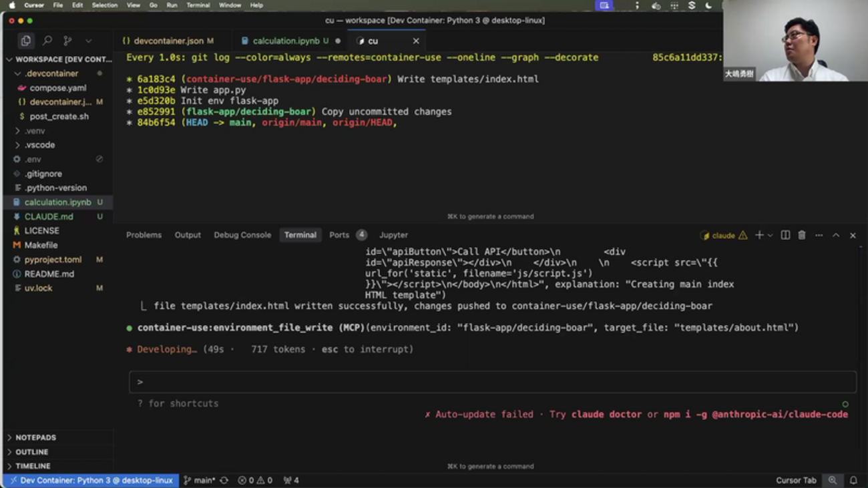Open the Jupyter panel tab

point(393,235)
